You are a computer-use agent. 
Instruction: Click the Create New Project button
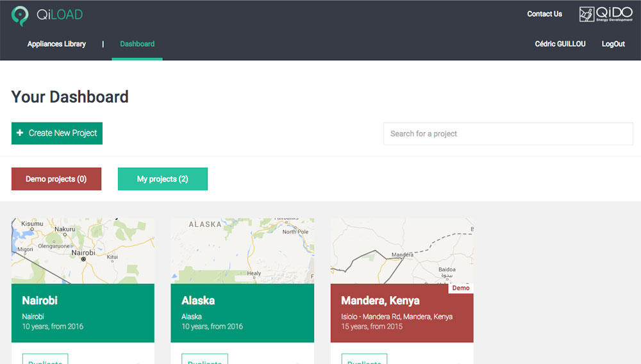pyautogui.click(x=57, y=133)
